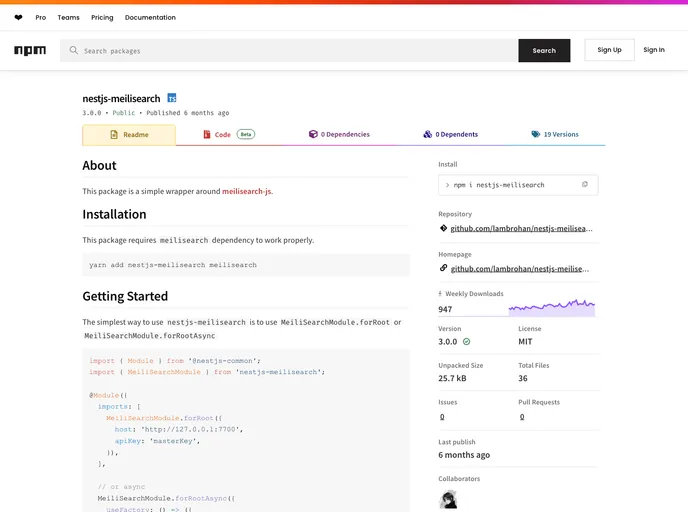Click the Code tab file icon
Viewport: 688px width, 512px height.
click(207, 134)
